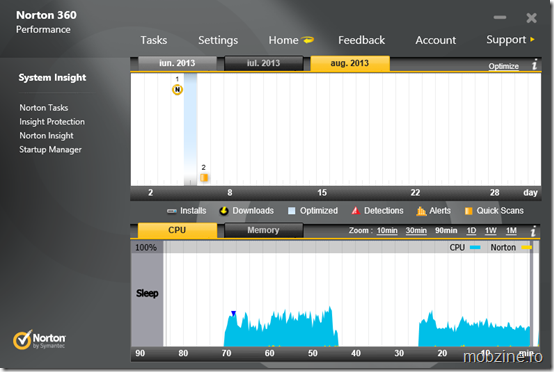Click the Quick Scans legend label
Viewport: 554px width, 372px height.
(500, 211)
